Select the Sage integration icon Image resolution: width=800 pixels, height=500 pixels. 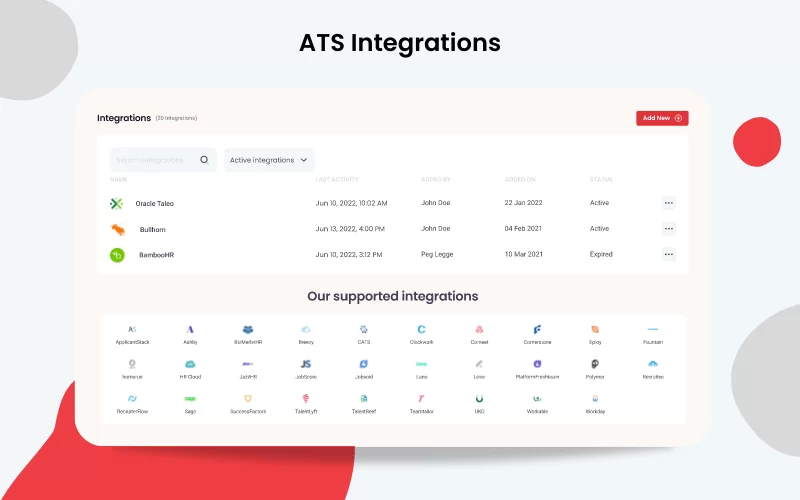[190, 398]
